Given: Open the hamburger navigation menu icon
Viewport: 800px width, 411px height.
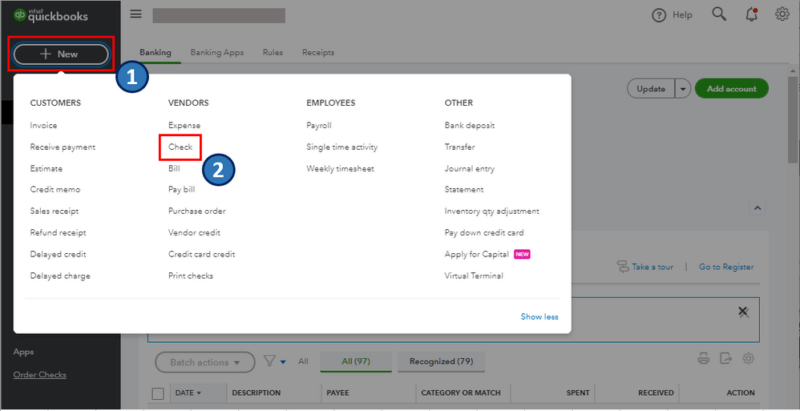Looking at the screenshot, I should pyautogui.click(x=136, y=14).
